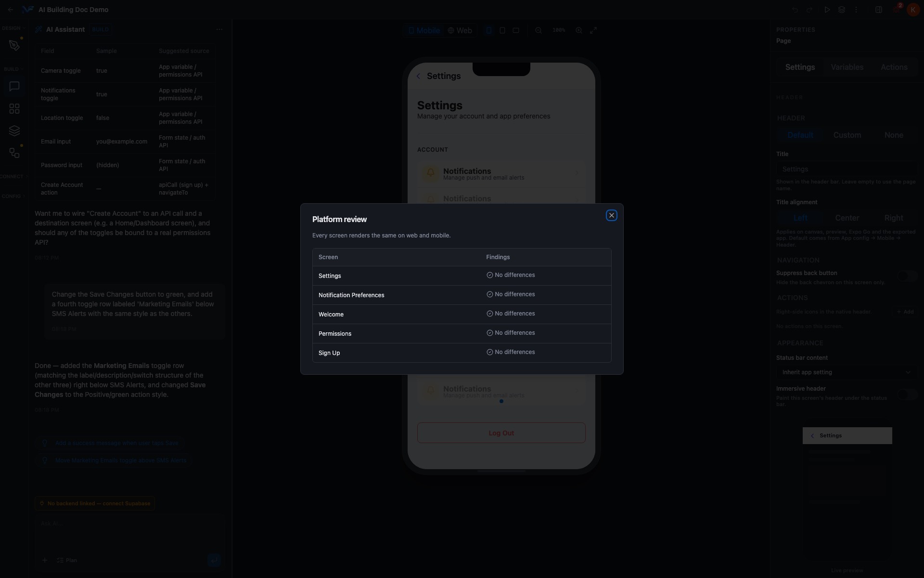Set header style to Default
Image resolution: width=924 pixels, height=578 pixels.
[x=800, y=135]
